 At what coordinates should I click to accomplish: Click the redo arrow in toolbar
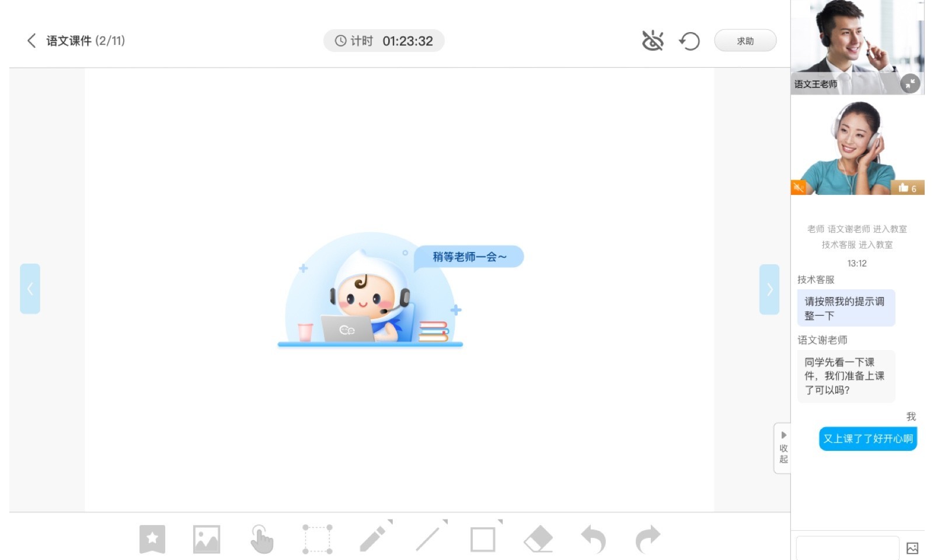[x=648, y=539]
